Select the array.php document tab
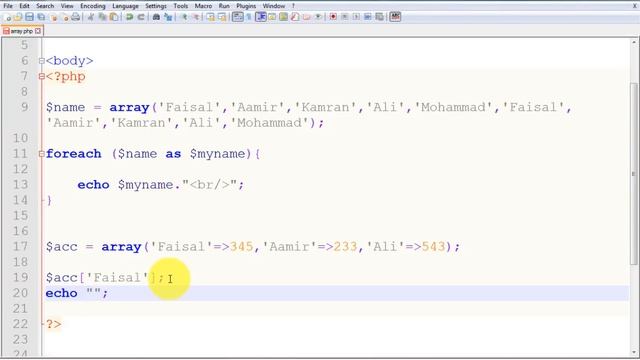640x360 pixels. pos(22,31)
